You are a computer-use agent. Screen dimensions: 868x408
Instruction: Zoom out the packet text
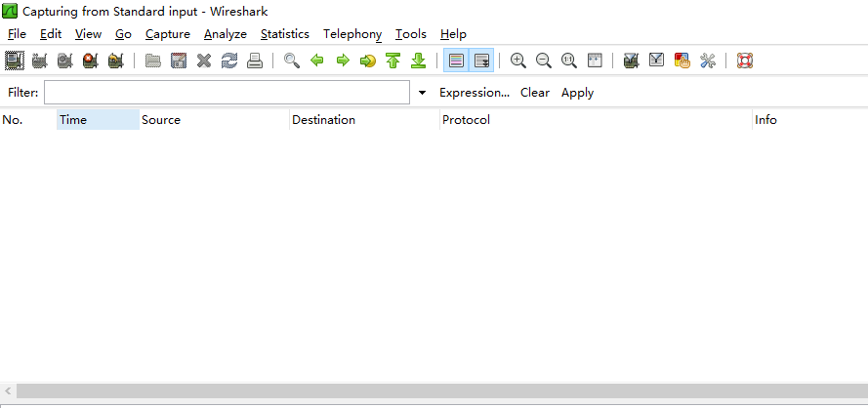pyautogui.click(x=544, y=61)
